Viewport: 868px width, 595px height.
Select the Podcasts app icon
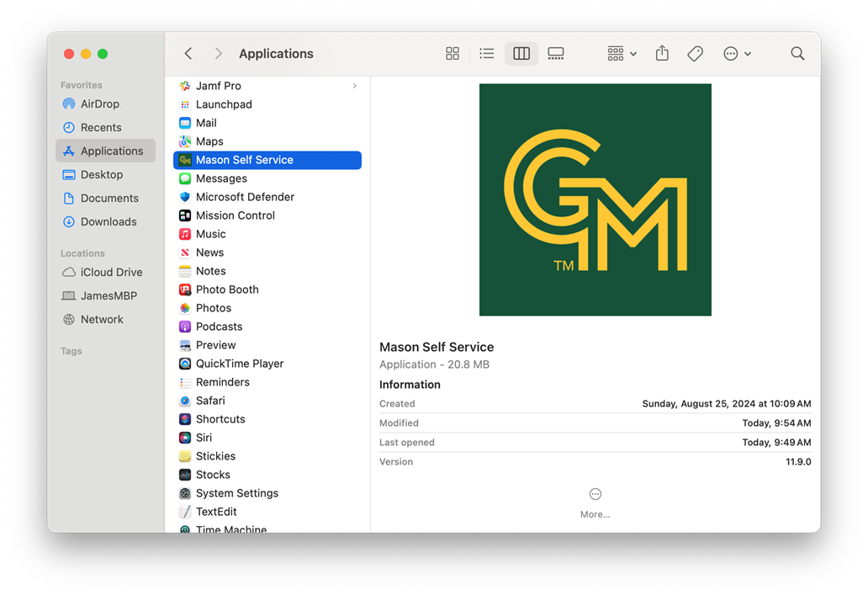point(185,327)
